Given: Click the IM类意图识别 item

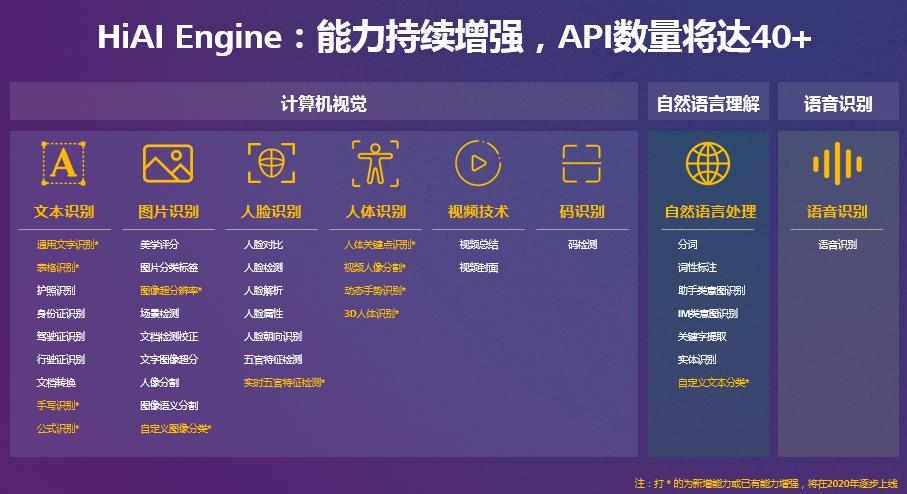Looking at the screenshot, I should click(x=708, y=314).
